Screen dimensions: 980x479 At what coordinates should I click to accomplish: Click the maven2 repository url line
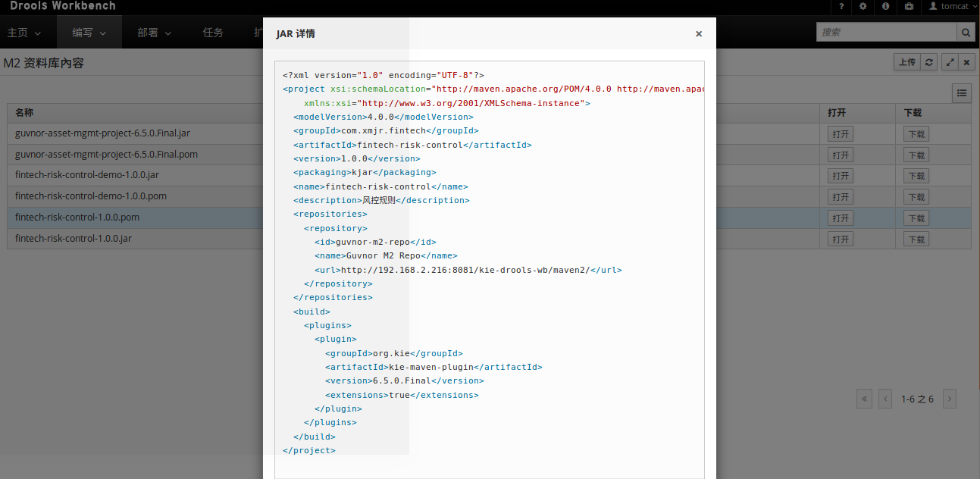(x=468, y=270)
